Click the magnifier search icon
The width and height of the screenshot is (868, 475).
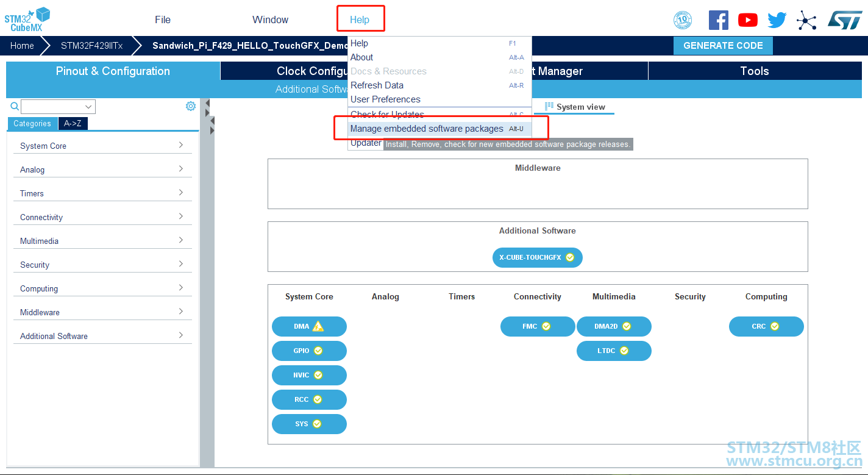coord(15,107)
